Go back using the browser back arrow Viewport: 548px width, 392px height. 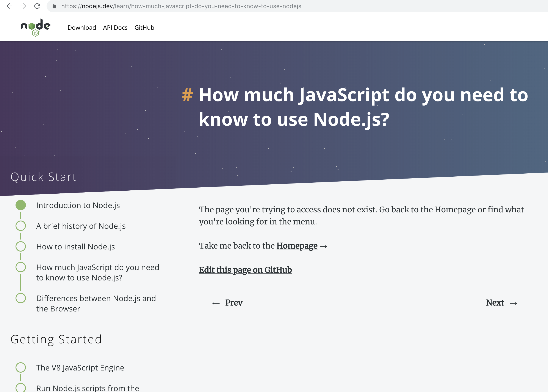coord(9,6)
